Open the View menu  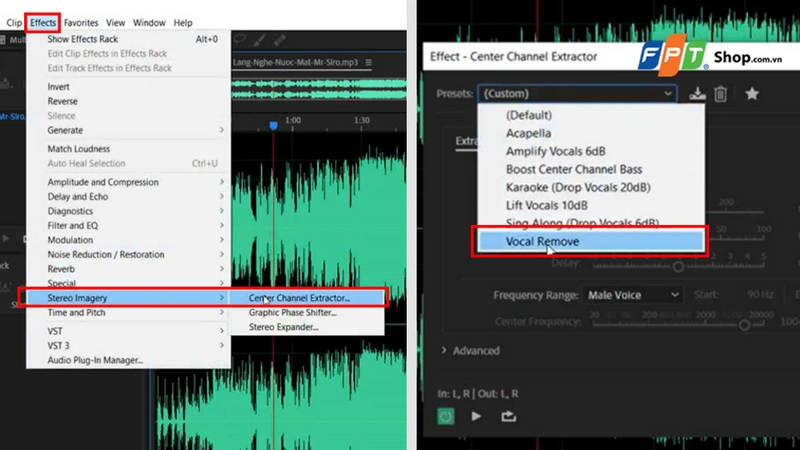(115, 22)
